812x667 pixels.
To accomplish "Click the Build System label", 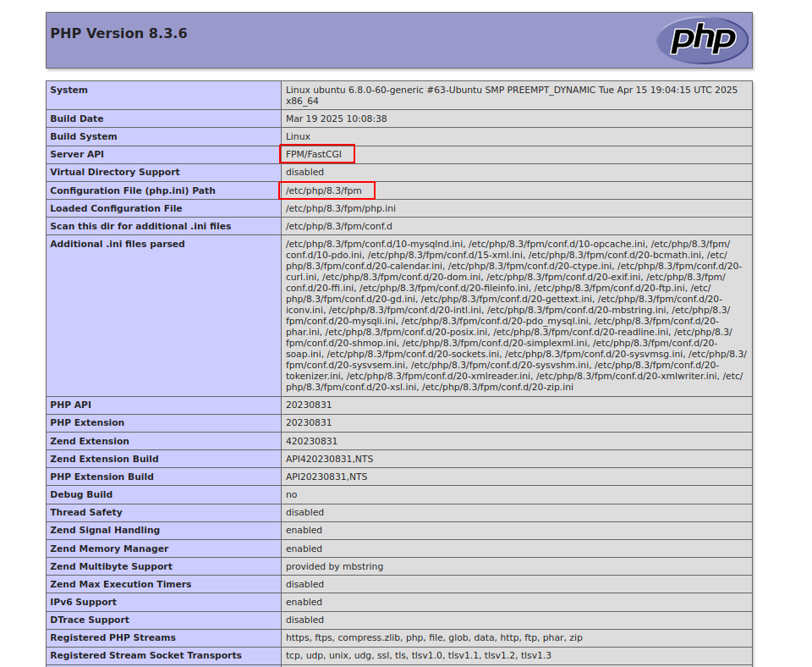I will pyautogui.click(x=83, y=136).
